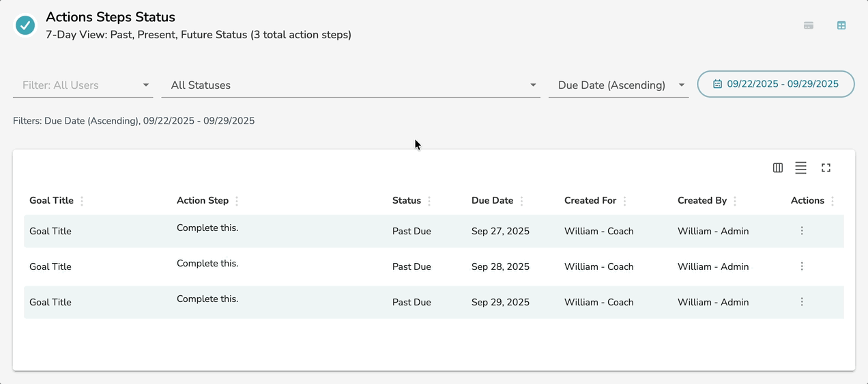
Task: Open Due Date column options menu
Action: [521, 201]
